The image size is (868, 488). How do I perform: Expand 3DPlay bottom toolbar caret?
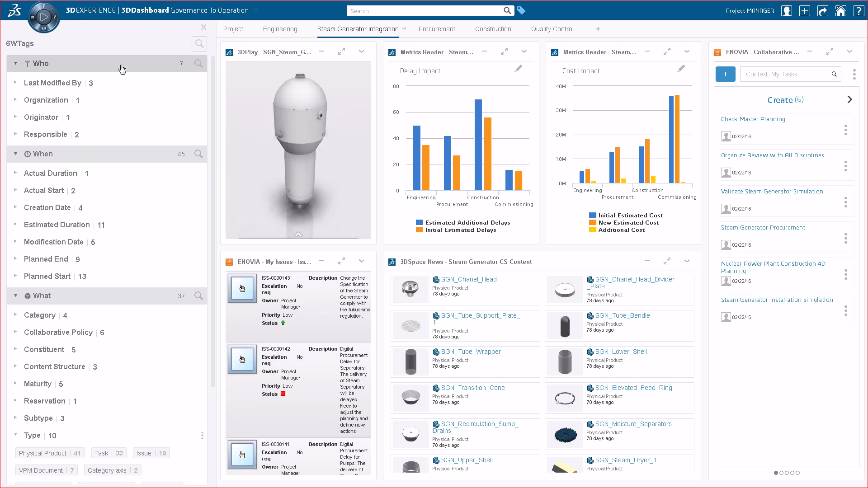click(298, 235)
